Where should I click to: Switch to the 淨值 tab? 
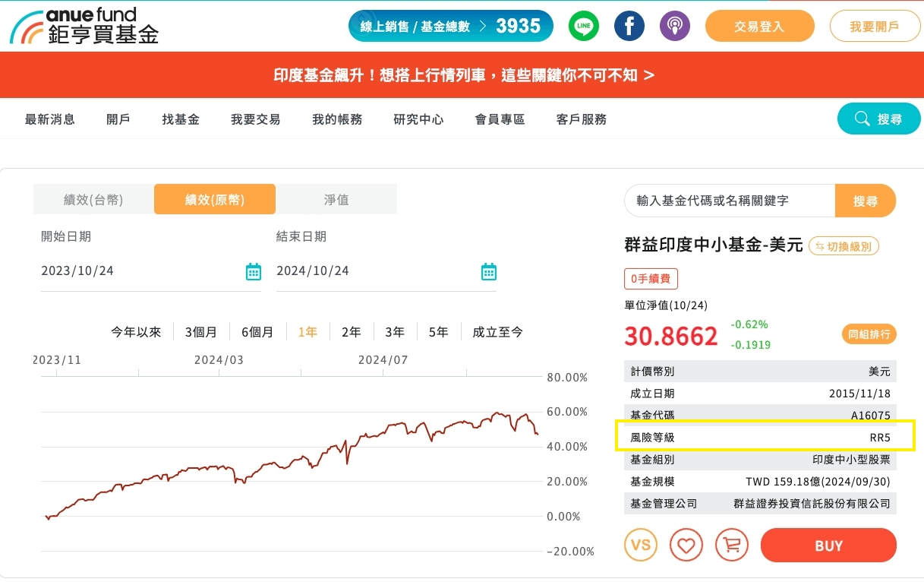coord(336,200)
